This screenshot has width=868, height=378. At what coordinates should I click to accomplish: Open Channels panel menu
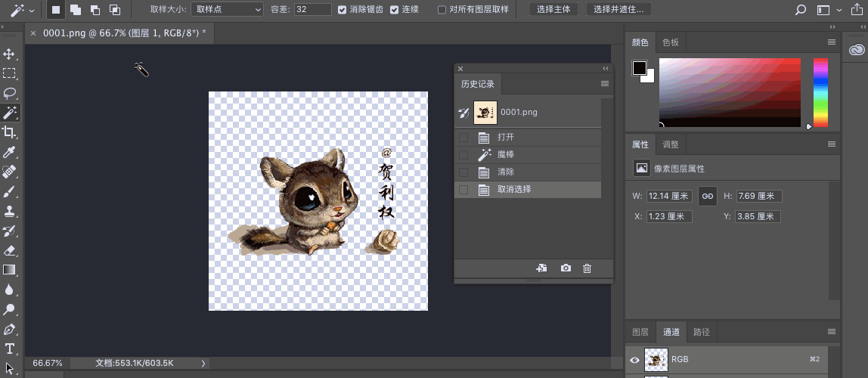(x=832, y=332)
